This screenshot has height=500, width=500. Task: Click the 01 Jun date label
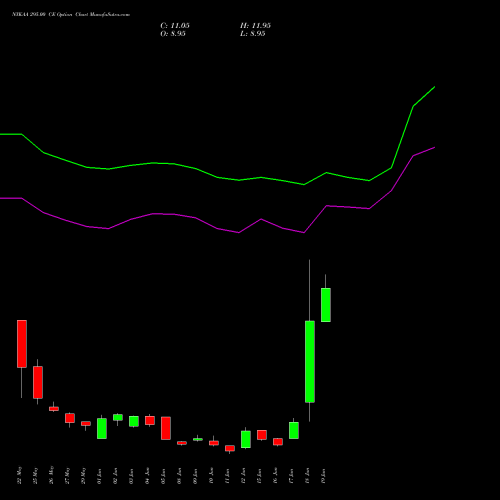click(99, 476)
